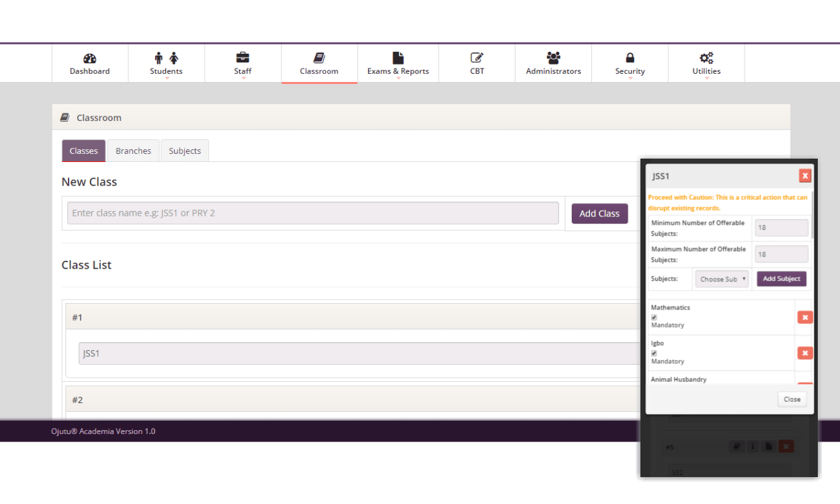Open the Dashboard gauge icon
Image resolution: width=840 pixels, height=504 pixels.
coord(90,58)
